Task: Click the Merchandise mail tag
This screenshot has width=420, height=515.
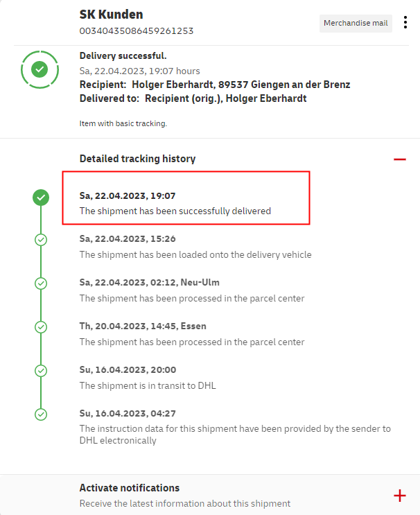Action: (356, 23)
